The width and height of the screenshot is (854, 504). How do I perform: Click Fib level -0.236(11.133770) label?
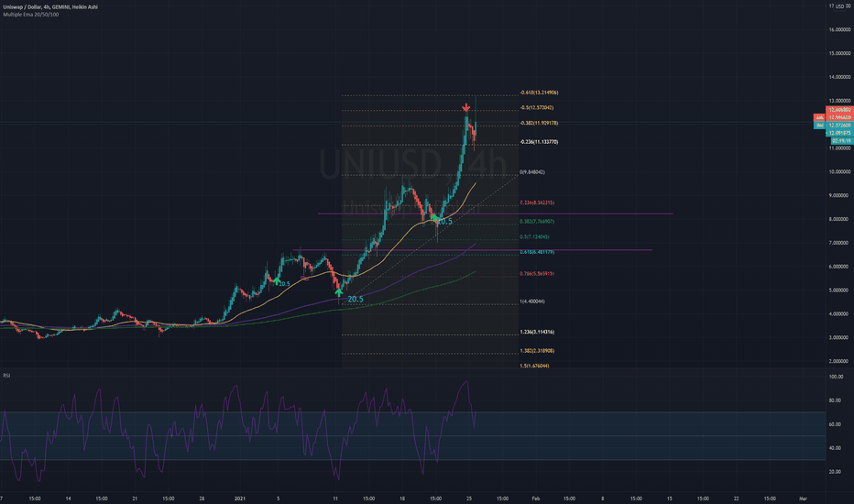pyautogui.click(x=539, y=142)
